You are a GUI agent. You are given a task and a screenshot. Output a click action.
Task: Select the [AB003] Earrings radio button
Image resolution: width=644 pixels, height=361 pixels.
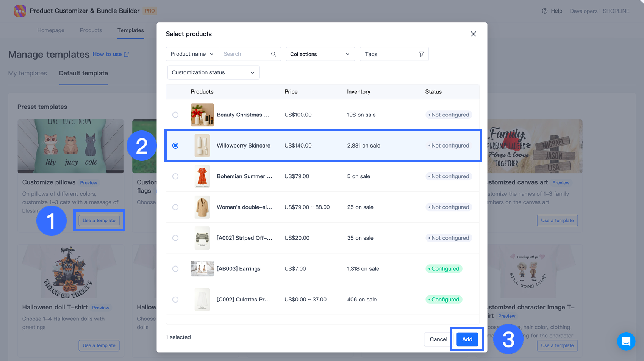175,268
